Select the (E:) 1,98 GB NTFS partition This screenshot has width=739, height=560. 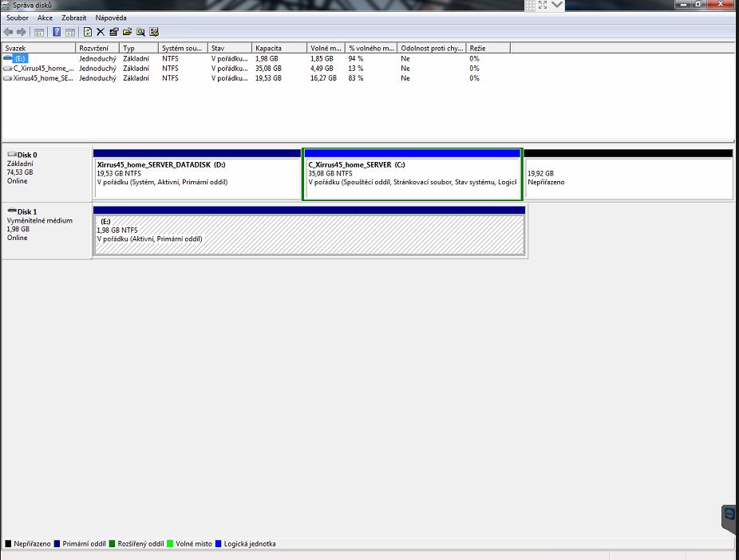309,231
